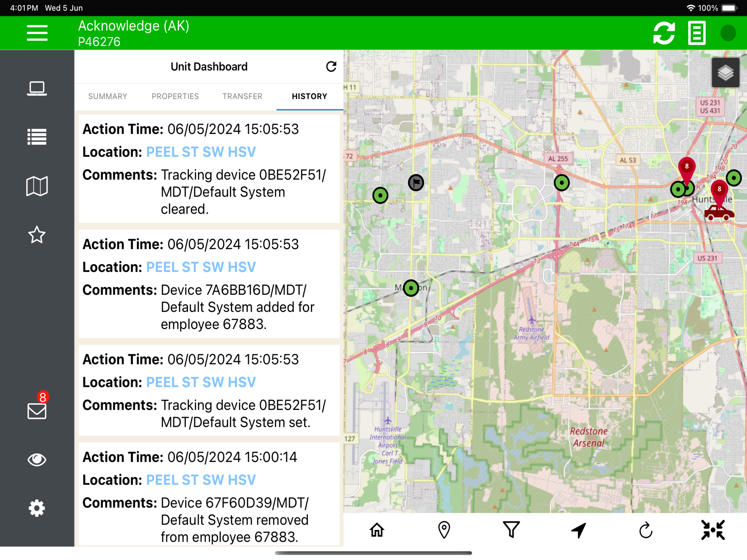Tap the P46276 unit ID text
This screenshot has height=560, width=747.
pos(99,42)
